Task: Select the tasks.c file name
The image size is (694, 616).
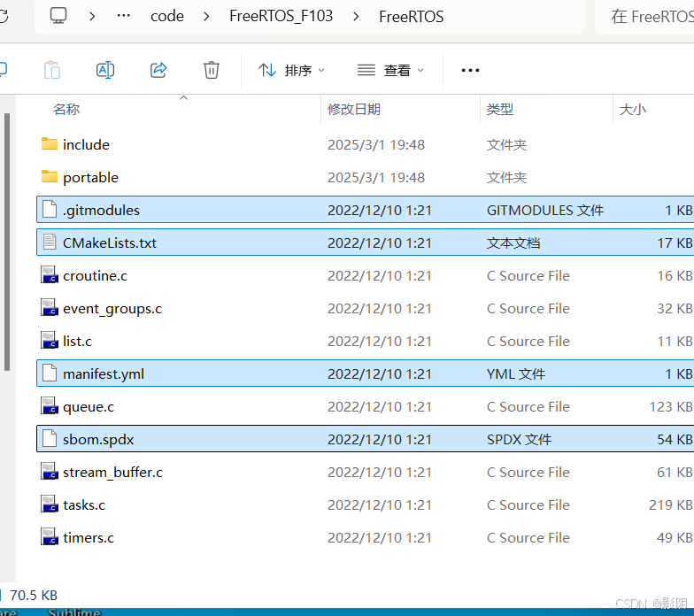Action: pos(84,504)
